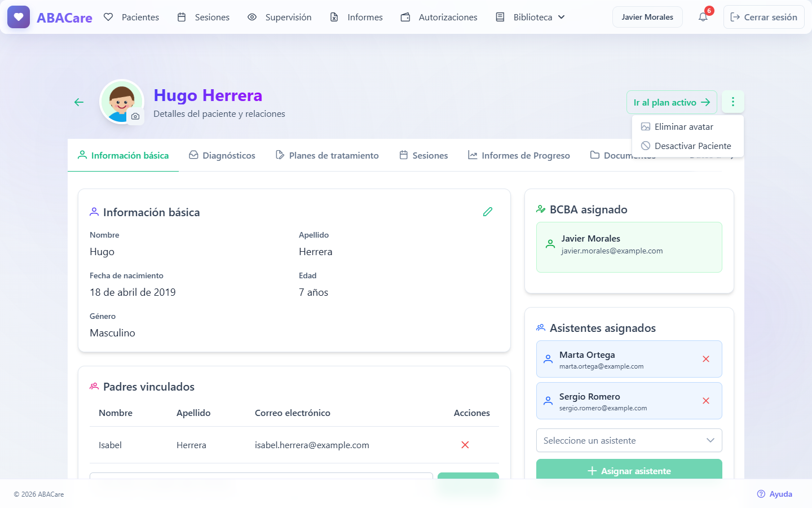Image resolution: width=812 pixels, height=508 pixels.
Task: Click the Hugo Herrera page title
Action: tap(208, 95)
